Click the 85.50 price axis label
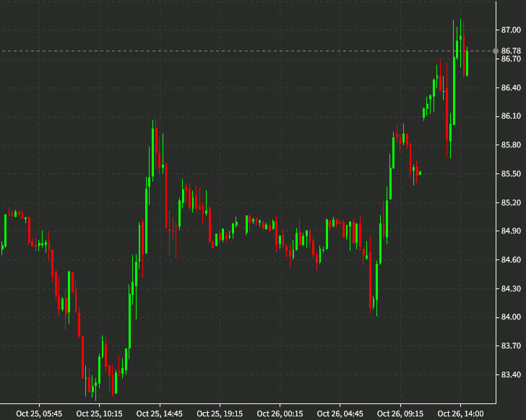The width and height of the screenshot is (526, 420). pos(511,174)
